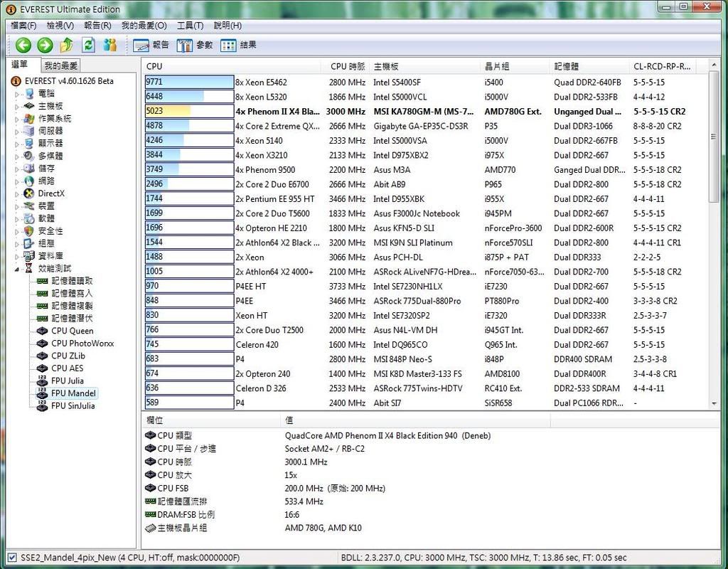Sort by the CPU 時脈 column header
Screen dimensions: 728x569
coord(346,66)
